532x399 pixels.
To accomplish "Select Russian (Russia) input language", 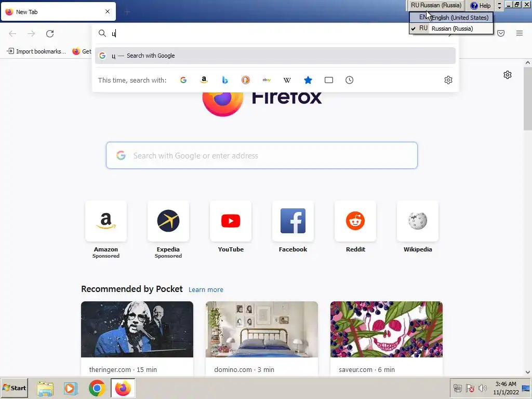I will point(451,29).
